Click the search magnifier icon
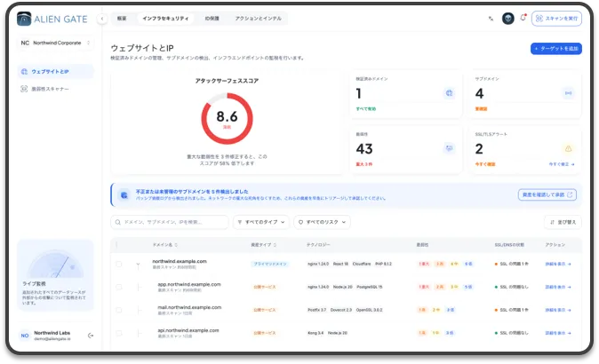Viewport: 599px width, 364px height. point(118,222)
